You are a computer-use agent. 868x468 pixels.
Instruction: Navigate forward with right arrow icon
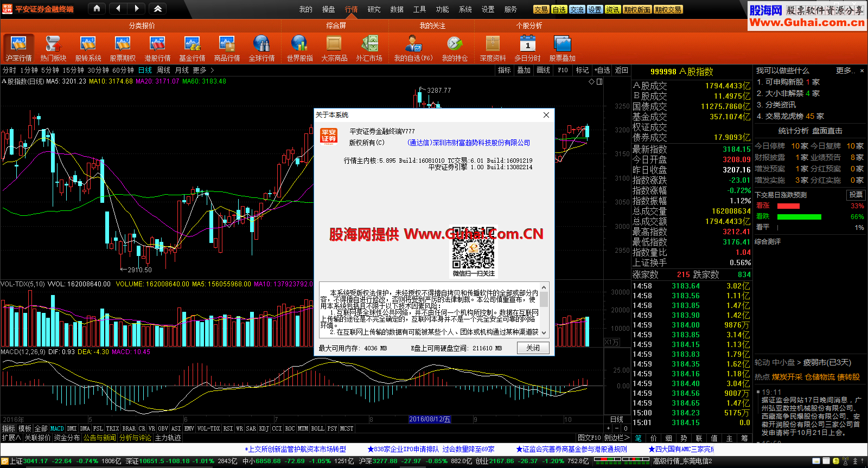click(136, 9)
